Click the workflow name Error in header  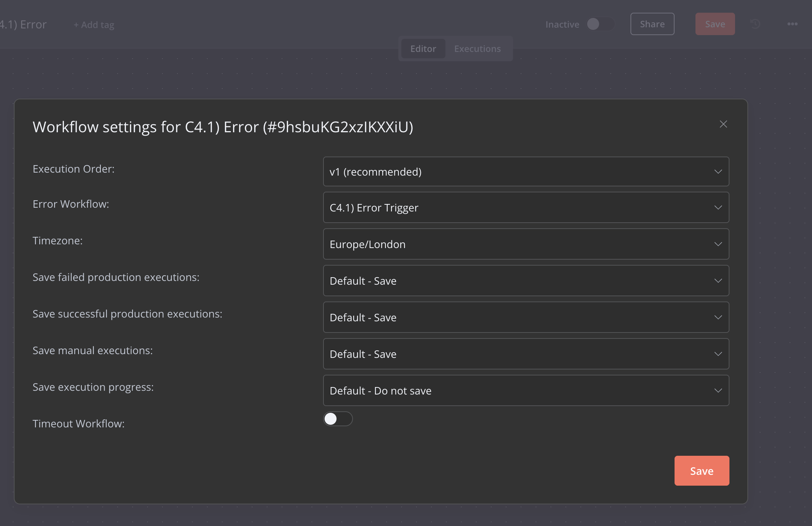click(23, 25)
